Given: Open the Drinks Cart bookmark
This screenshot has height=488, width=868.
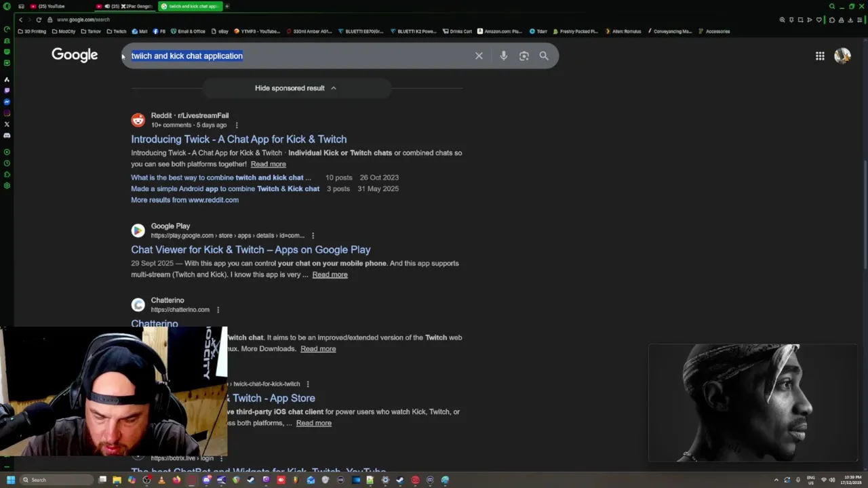Looking at the screenshot, I should (458, 31).
